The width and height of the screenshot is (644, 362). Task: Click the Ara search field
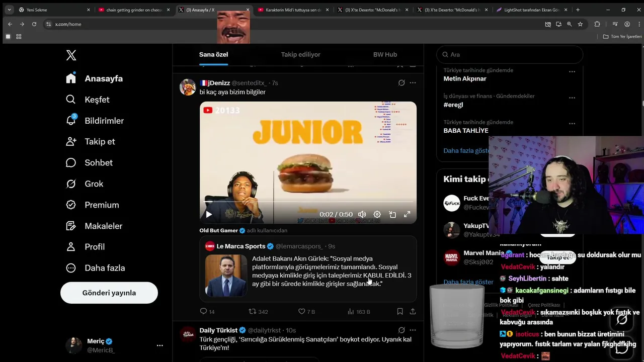(510, 54)
